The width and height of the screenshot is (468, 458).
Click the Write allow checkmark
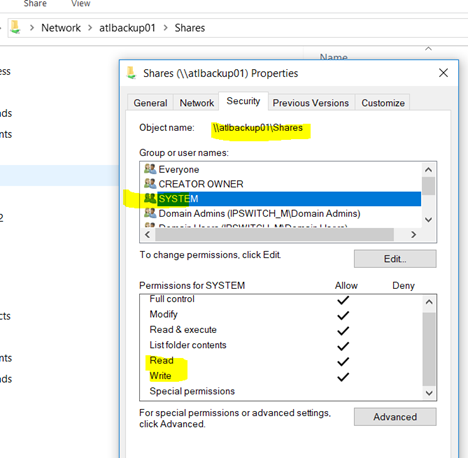pyautogui.click(x=343, y=377)
